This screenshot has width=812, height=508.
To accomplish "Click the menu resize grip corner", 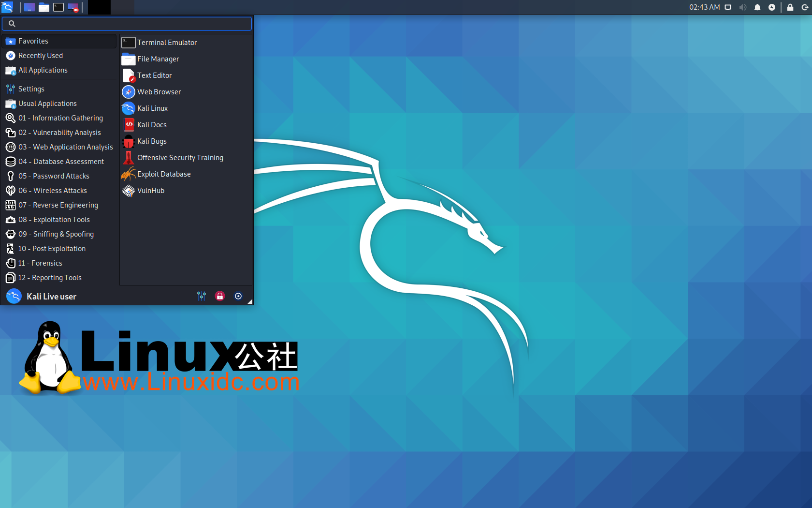I will (x=250, y=301).
